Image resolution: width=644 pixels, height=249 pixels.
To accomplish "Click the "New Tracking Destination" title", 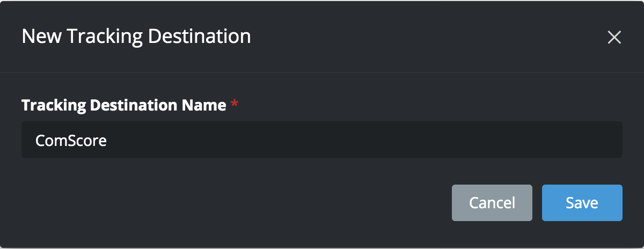I will point(136,36).
